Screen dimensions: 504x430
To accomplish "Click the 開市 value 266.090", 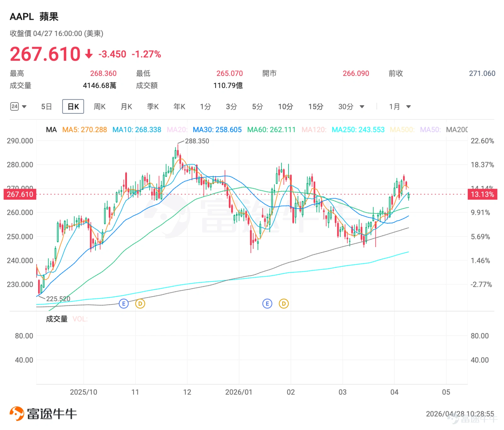I will coord(356,73).
